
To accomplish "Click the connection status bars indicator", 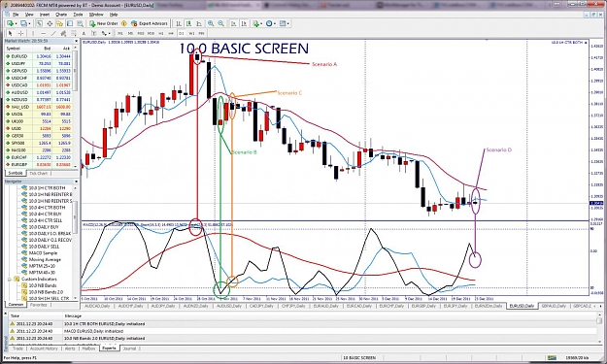I will (552, 358).
